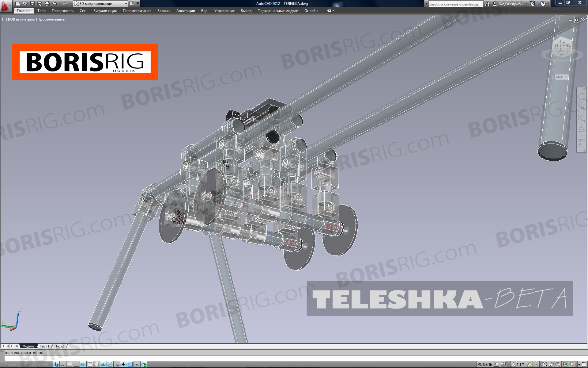The height and width of the screenshot is (368, 588).
Task: Open the МСК coordinate system dropdown
Action: point(562,77)
